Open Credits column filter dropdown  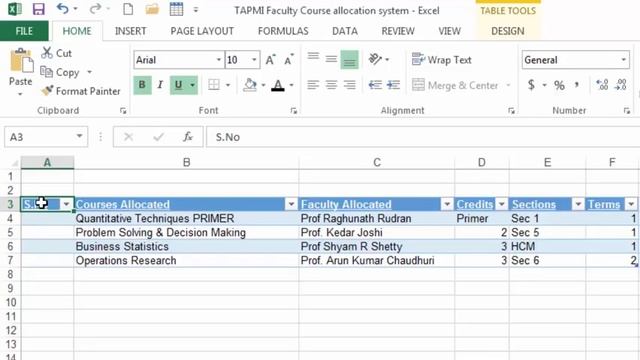coord(502,204)
